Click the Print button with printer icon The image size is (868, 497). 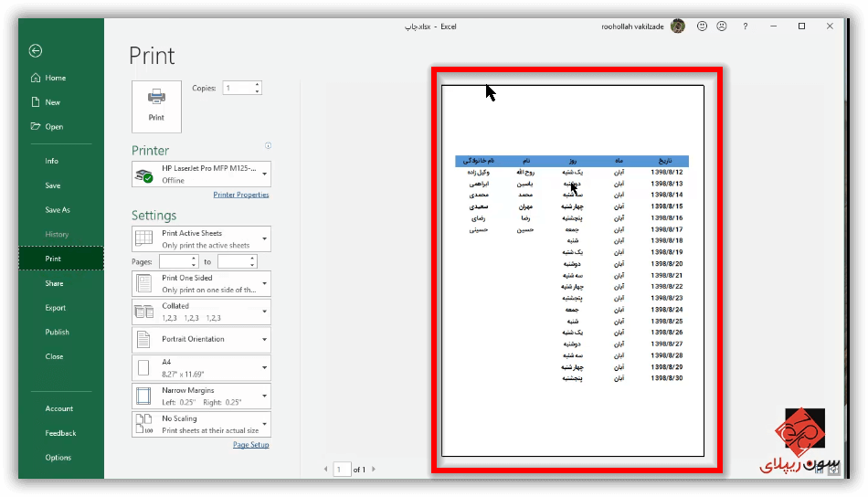click(156, 106)
